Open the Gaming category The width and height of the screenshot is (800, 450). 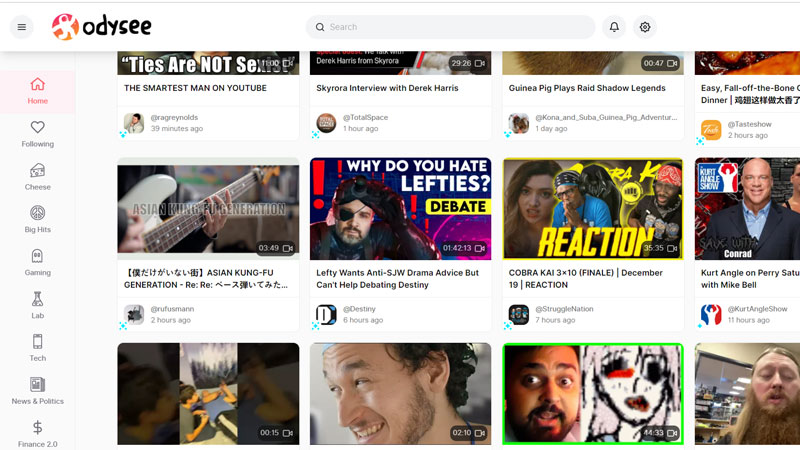click(x=38, y=262)
